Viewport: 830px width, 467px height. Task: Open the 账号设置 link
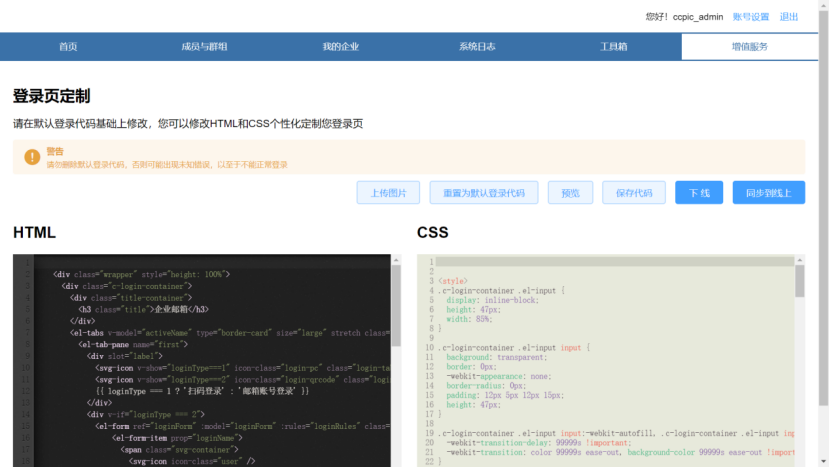(750, 17)
